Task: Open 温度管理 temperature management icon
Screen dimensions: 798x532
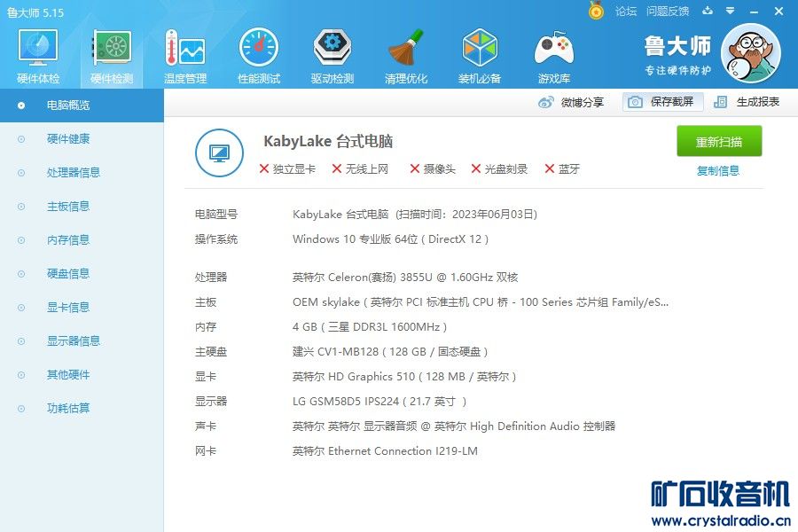Action: click(x=185, y=56)
